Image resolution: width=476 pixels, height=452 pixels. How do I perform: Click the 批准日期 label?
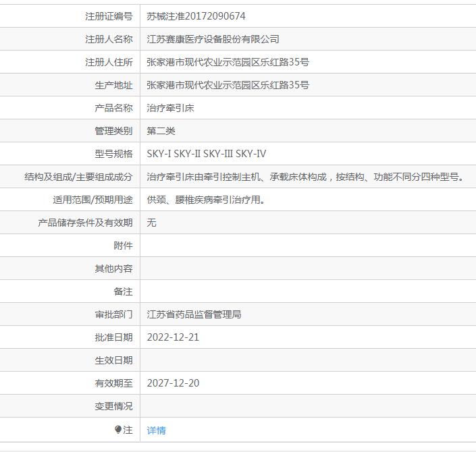pos(114,337)
